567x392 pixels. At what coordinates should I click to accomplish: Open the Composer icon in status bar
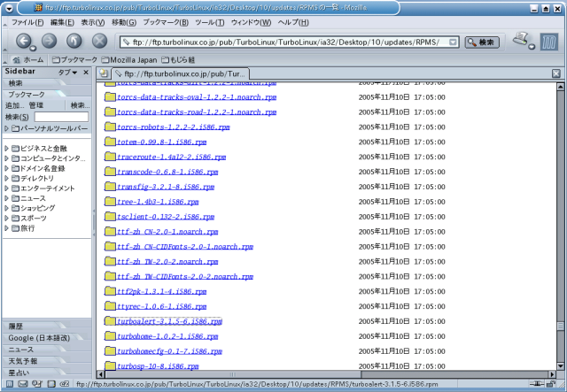37,384
